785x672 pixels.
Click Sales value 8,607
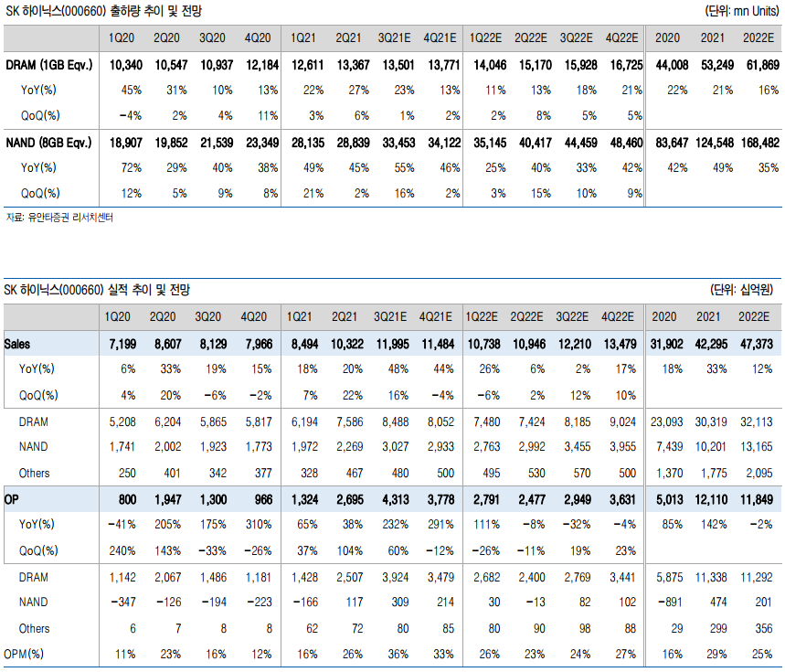[x=168, y=344]
